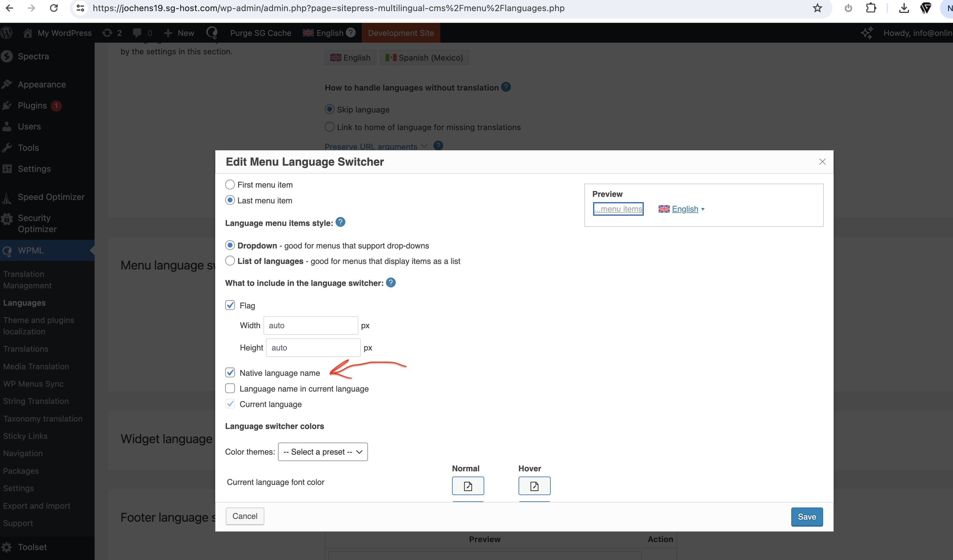
Task: Click the WPML icon in admin bar
Action: click(x=212, y=33)
